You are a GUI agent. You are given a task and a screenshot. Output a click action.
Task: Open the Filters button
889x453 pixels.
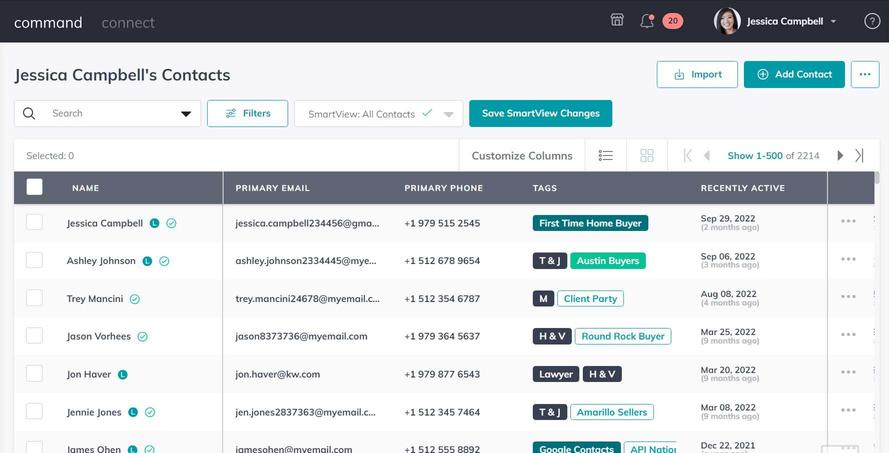[248, 113]
